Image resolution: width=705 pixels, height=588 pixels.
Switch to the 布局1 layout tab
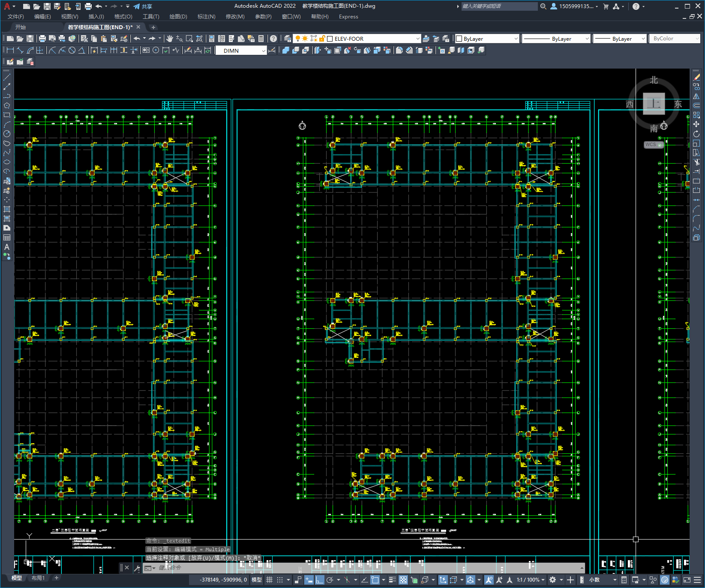click(38, 578)
